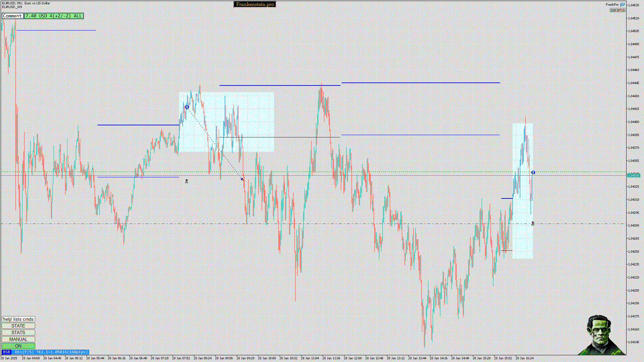
Task: Toggle the MANUAL mode button
Action: coord(18,339)
